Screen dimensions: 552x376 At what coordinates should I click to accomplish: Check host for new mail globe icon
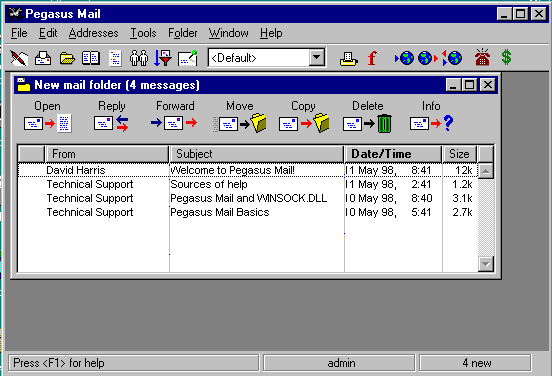pyautogui.click(x=404, y=58)
